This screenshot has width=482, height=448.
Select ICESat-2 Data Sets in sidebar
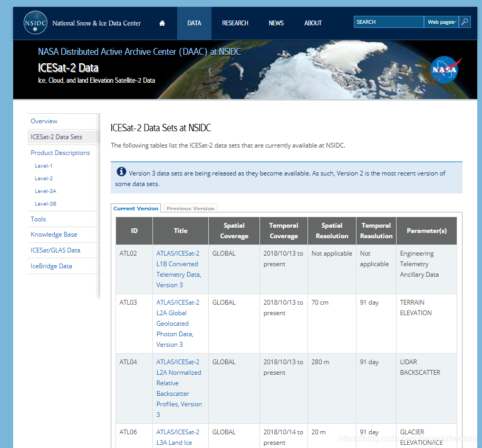point(64,137)
